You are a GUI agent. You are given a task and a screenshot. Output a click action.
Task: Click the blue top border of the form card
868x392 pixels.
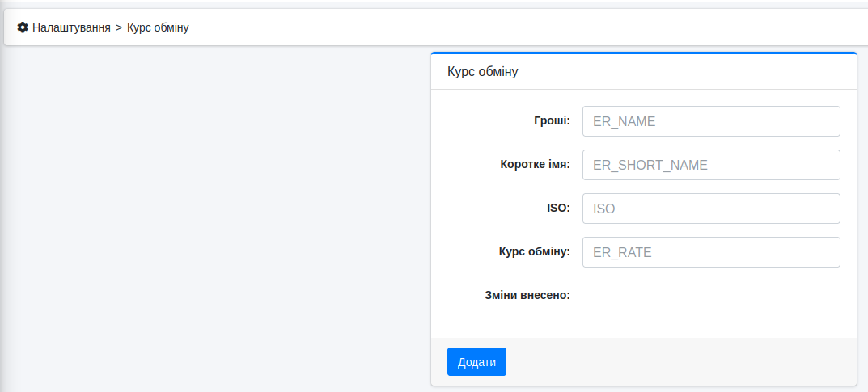[643, 53]
